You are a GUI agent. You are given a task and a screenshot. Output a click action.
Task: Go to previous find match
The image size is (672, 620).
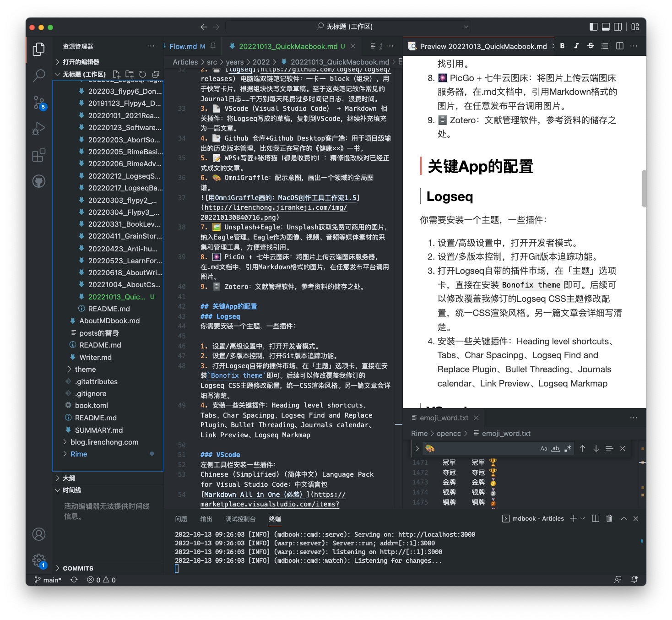(582, 448)
